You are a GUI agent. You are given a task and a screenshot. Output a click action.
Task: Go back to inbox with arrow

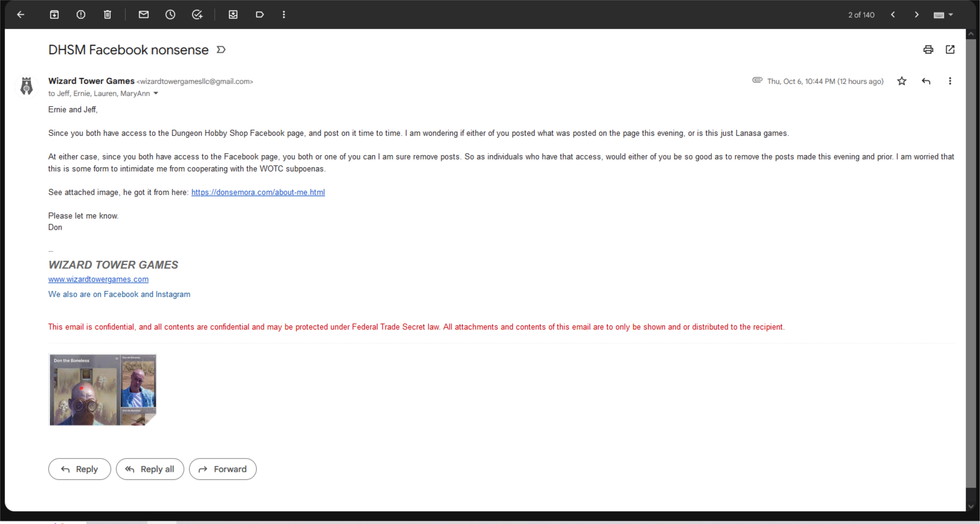(x=21, y=14)
